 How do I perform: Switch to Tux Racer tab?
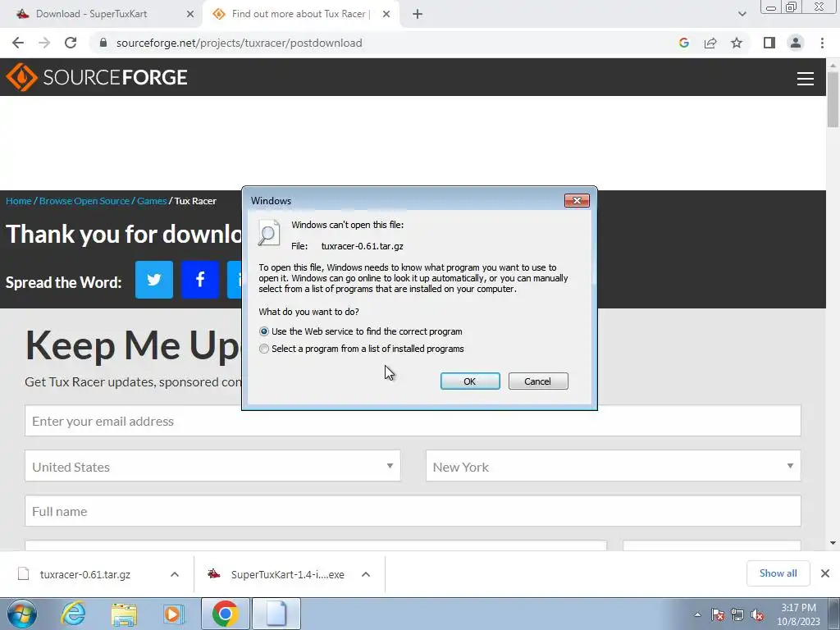300,14
